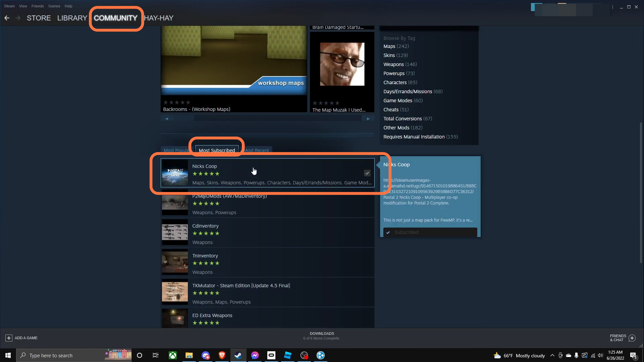Click the carousel right arrow
644x362 pixels.
coord(368,119)
